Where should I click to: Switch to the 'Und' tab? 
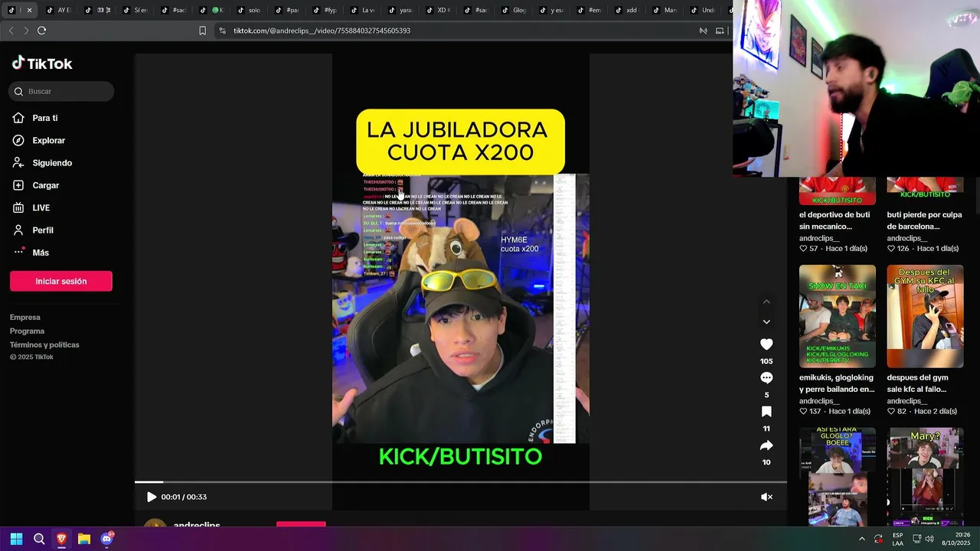pos(704,10)
